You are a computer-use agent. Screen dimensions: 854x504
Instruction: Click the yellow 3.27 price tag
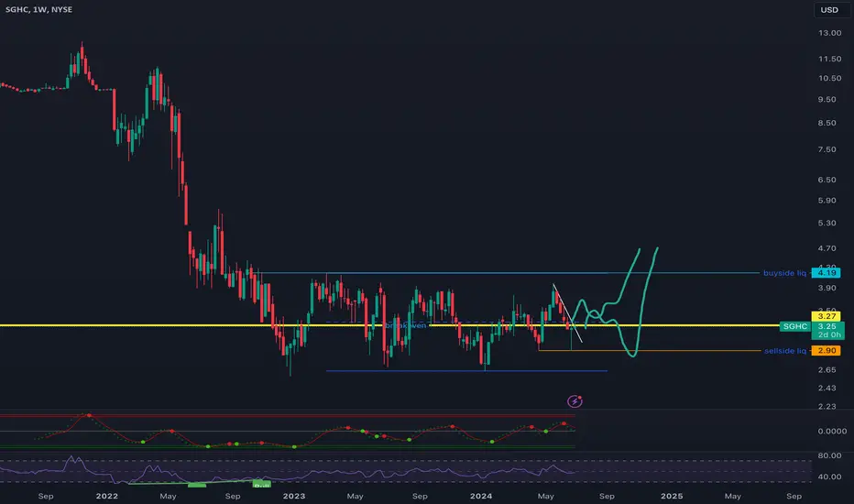827,316
